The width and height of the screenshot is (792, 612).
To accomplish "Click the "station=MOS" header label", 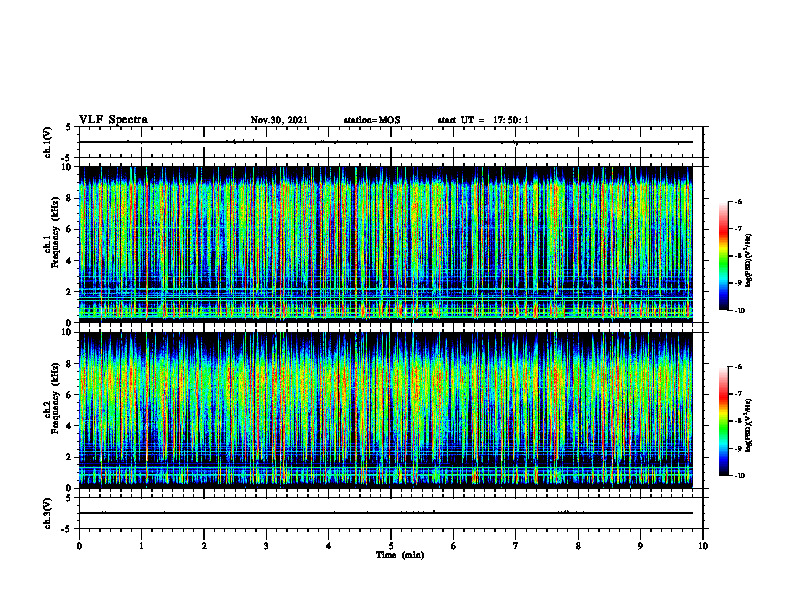I will click(x=372, y=120).
